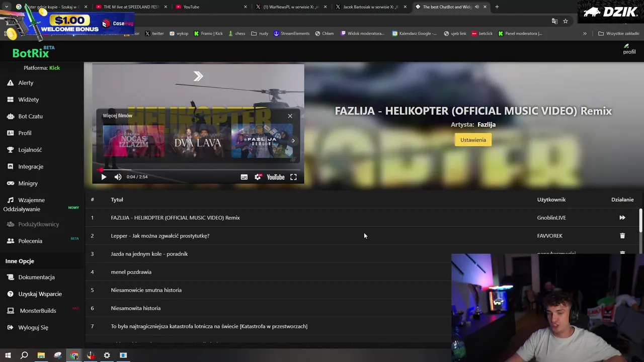This screenshot has height=362, width=644.
Task: Open MonsterBuilds link
Action: pos(38,311)
